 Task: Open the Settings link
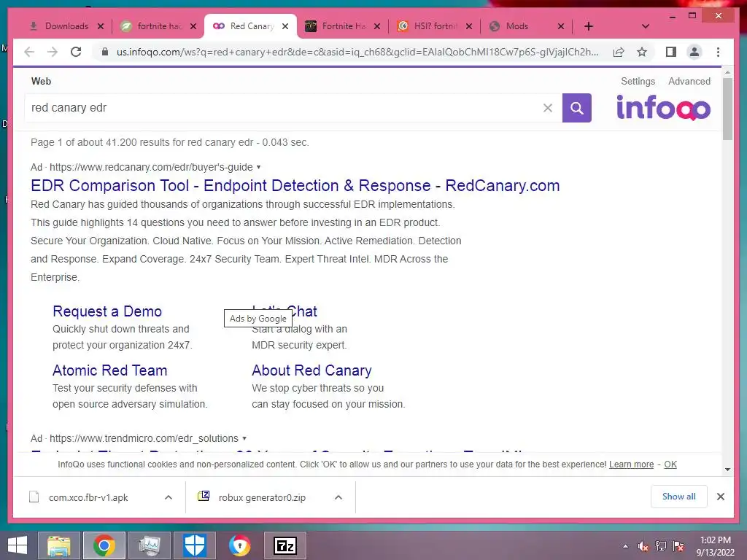point(638,82)
